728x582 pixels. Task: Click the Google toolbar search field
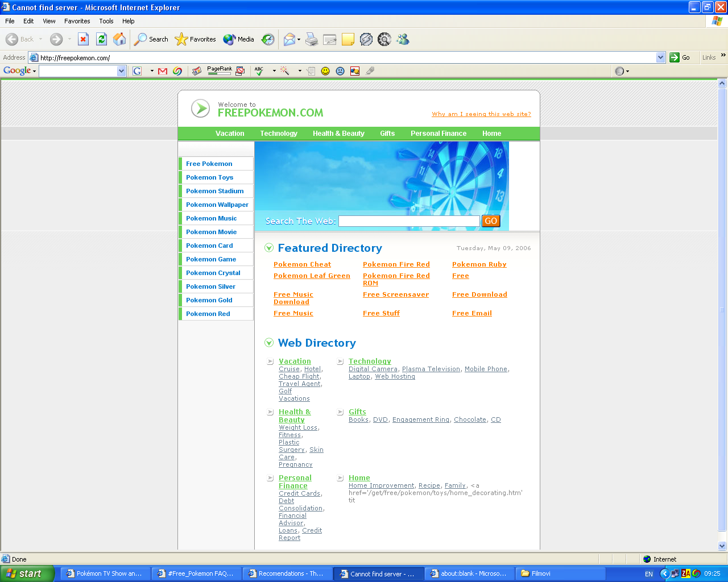pyautogui.click(x=78, y=71)
